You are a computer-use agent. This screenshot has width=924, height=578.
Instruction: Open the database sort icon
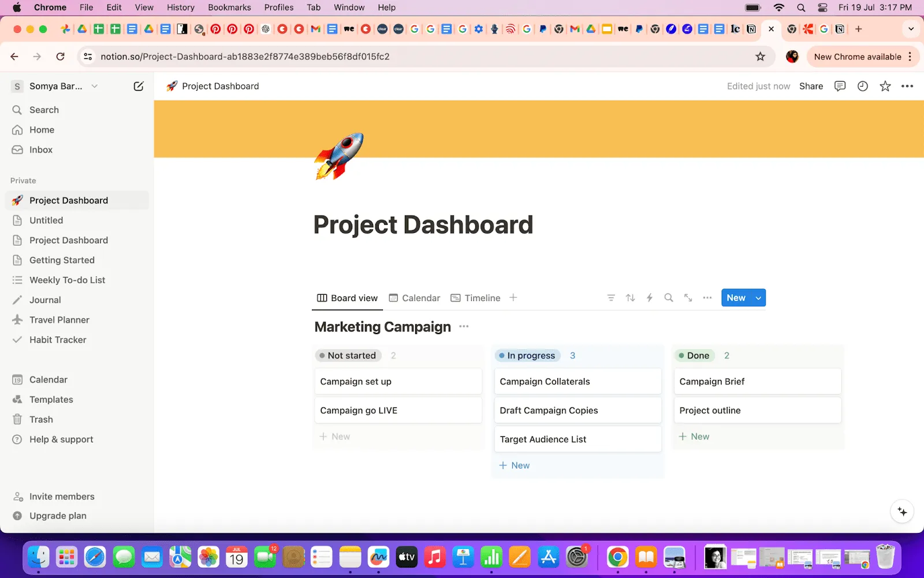tap(630, 298)
